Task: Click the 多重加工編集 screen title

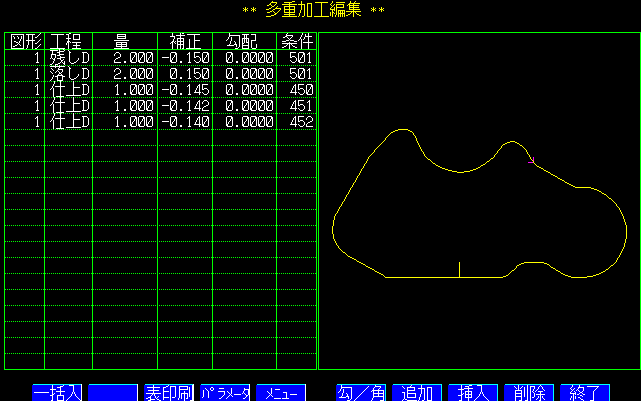Action: 314,10
